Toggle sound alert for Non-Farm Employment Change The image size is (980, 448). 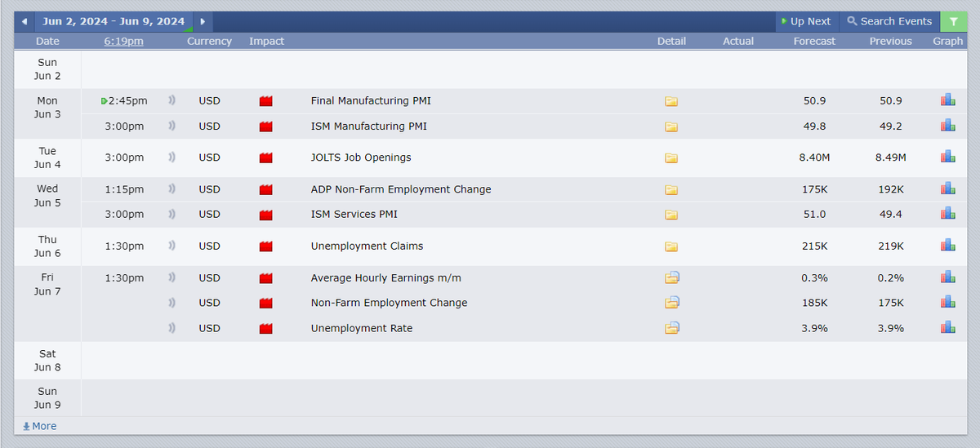(172, 302)
